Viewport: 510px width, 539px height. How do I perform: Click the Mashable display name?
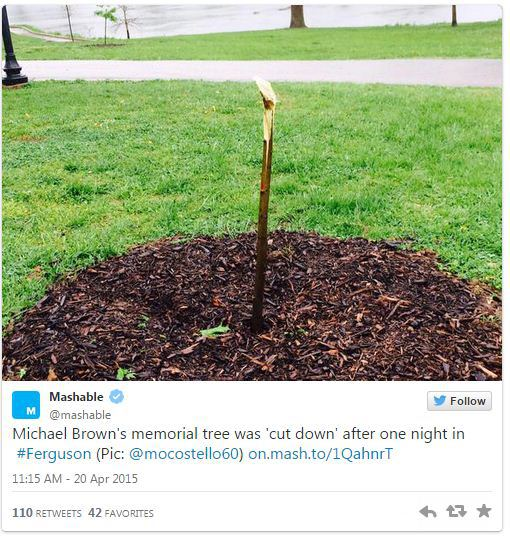coord(76,397)
